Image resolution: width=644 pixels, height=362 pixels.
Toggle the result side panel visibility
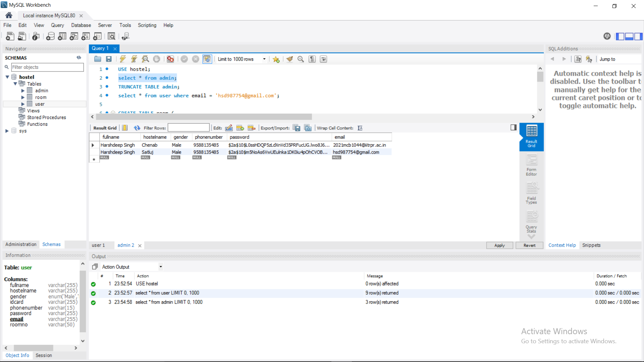514,127
